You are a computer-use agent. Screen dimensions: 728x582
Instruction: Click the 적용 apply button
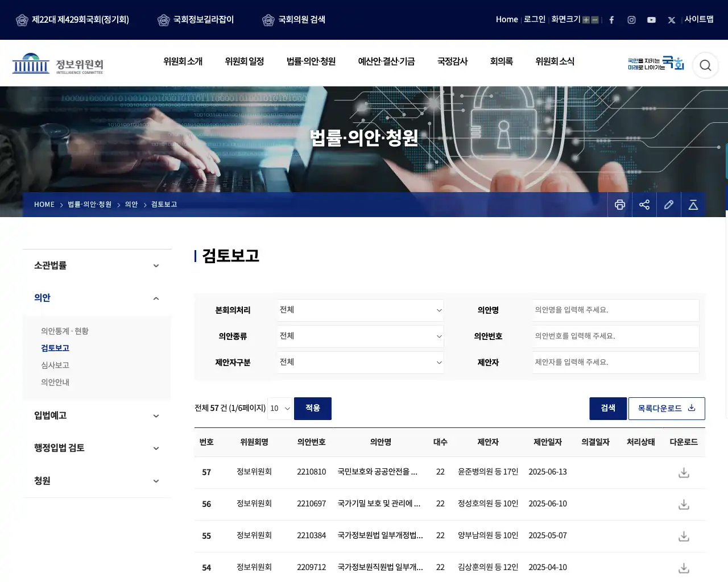point(313,409)
